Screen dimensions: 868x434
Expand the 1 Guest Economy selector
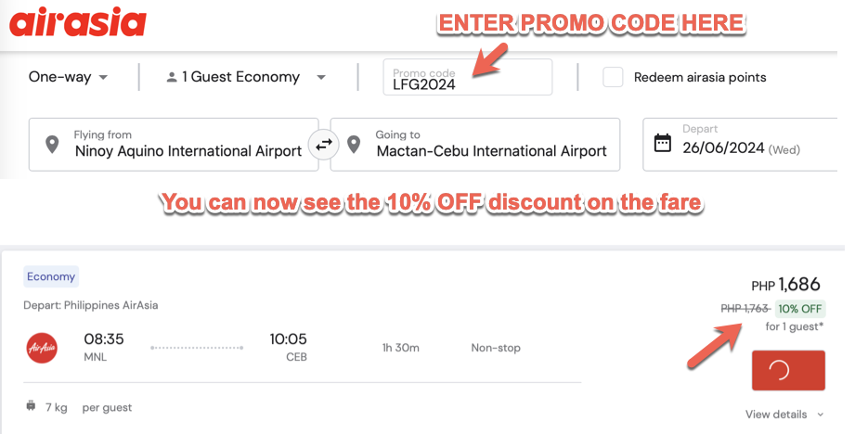click(x=246, y=77)
